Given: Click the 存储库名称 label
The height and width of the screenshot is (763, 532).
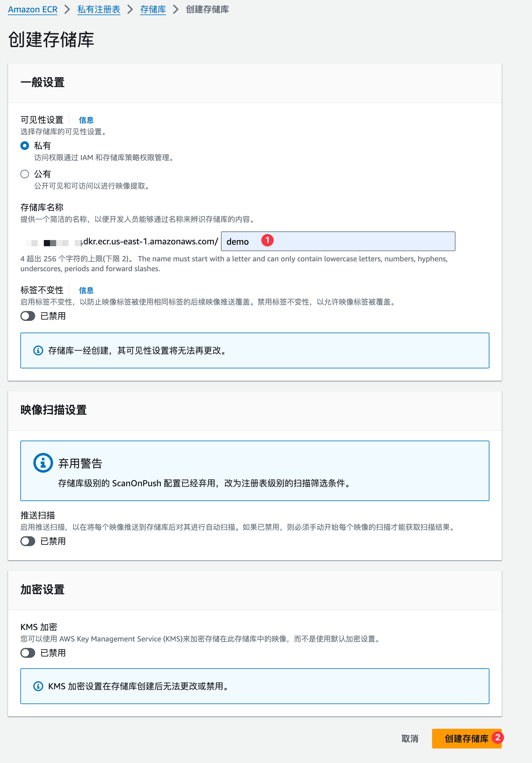Looking at the screenshot, I should click(42, 207).
